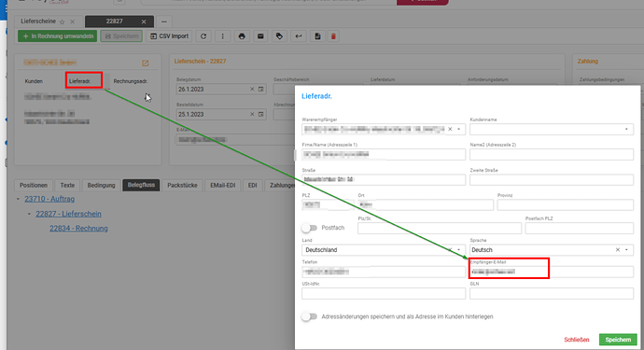Click the tag label icon
644x350 pixels.
279,36
